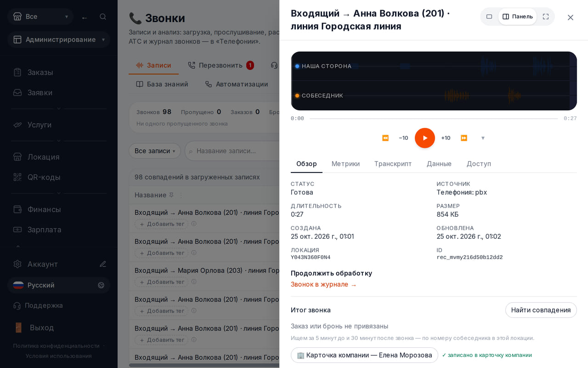Close the call details panel
The width and height of the screenshot is (588, 368).
(x=571, y=17)
